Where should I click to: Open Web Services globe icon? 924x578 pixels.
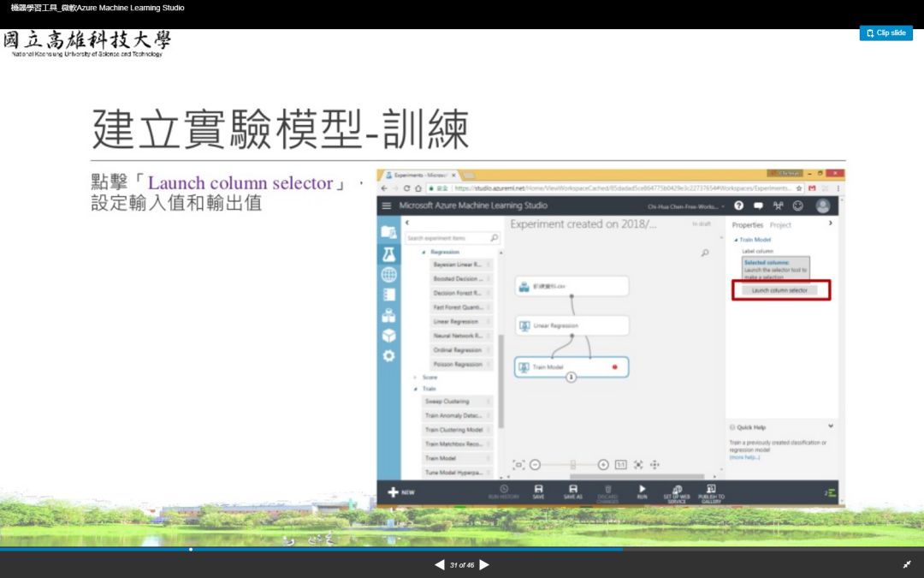tap(388, 275)
